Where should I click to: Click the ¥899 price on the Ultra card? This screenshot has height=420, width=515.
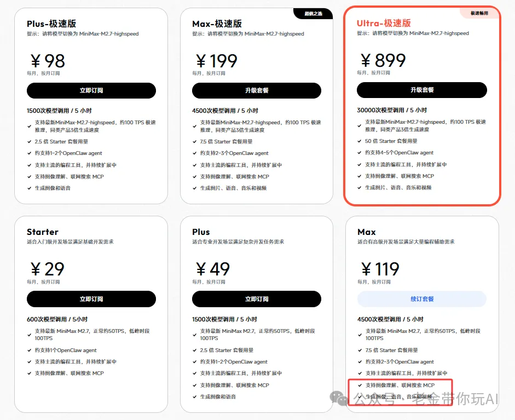coord(383,60)
